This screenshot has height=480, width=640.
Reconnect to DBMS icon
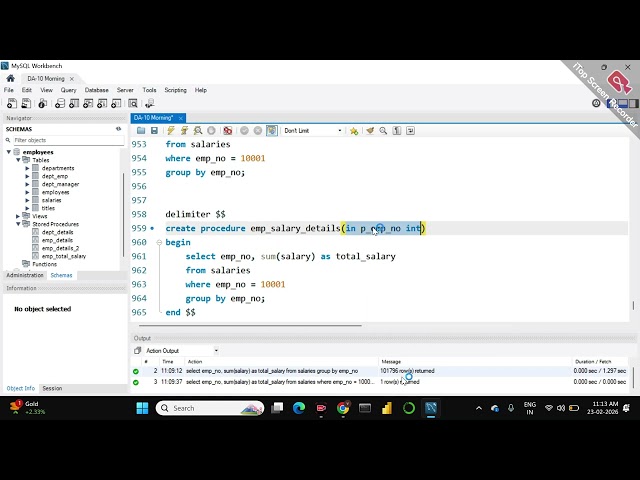click(150, 104)
